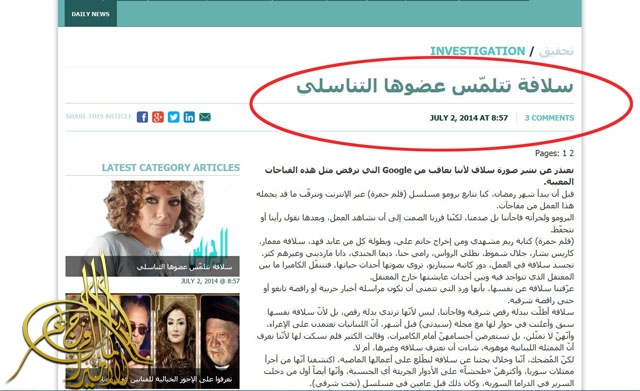
Task: Share article via Facebook icon
Action: (x=142, y=117)
